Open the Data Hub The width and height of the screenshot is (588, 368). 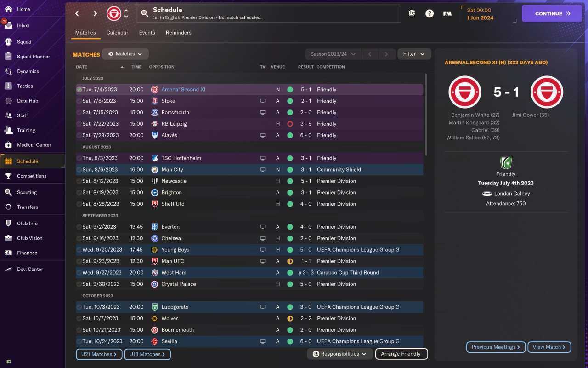pos(28,101)
